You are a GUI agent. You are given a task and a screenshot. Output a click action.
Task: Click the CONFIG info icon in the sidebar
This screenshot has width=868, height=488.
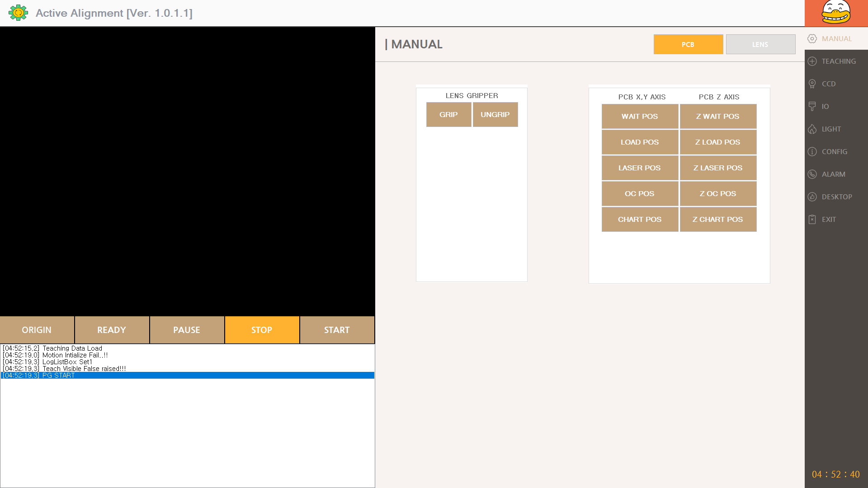tap(812, 152)
